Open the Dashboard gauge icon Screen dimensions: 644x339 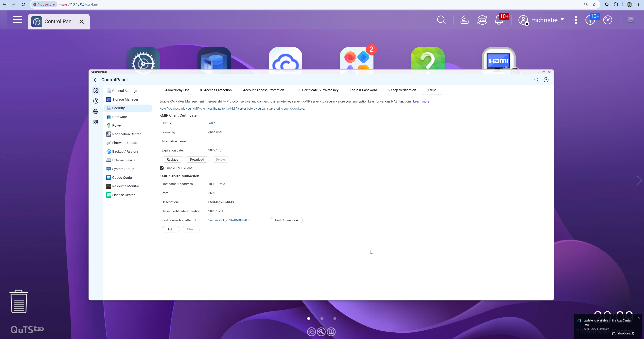coord(607,20)
